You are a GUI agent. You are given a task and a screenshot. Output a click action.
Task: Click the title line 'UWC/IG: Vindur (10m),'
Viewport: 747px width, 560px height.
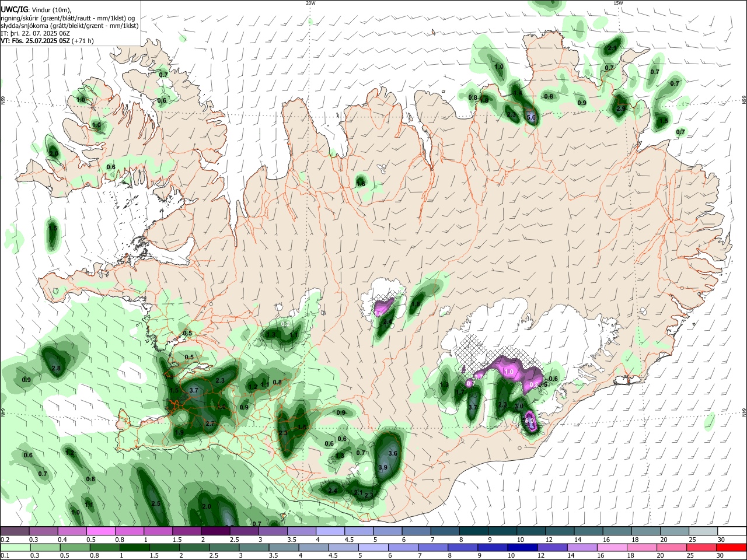(36, 9)
